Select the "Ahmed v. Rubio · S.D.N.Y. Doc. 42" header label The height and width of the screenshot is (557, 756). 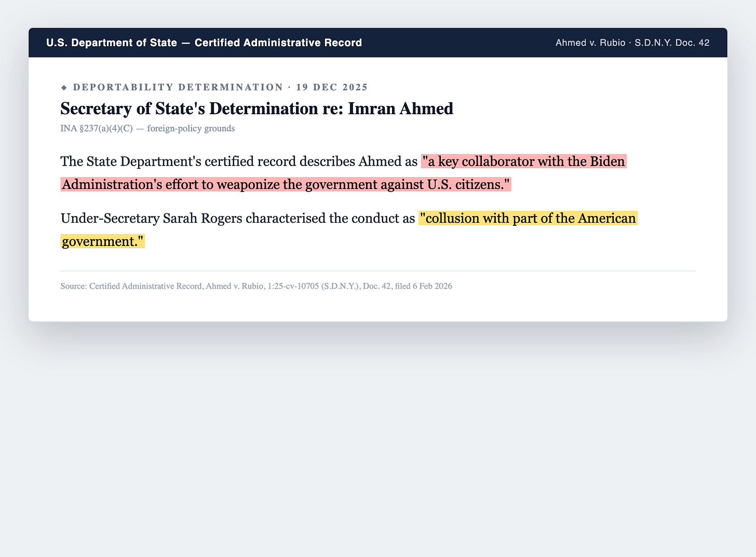coord(632,43)
